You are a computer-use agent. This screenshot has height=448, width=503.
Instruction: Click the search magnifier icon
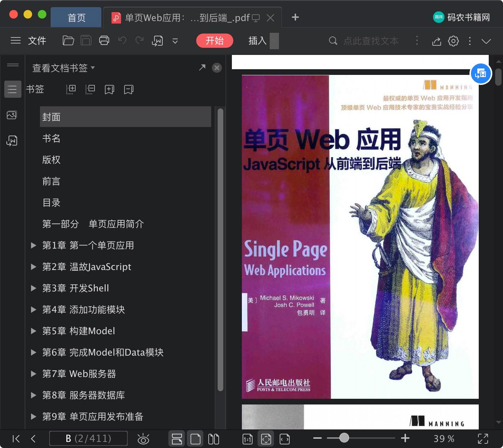tap(333, 41)
